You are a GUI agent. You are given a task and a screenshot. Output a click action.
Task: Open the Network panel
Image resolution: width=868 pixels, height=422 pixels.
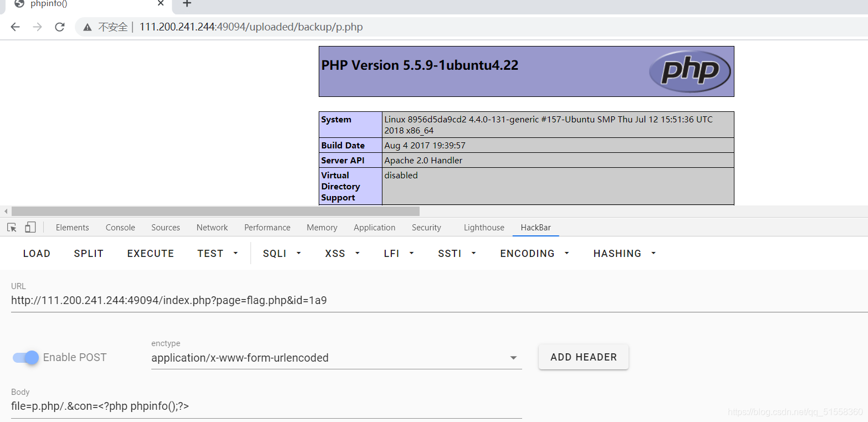pos(212,228)
